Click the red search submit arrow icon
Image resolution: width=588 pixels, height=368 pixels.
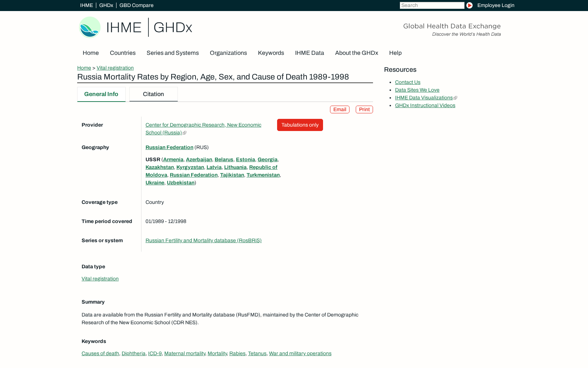(x=469, y=5)
